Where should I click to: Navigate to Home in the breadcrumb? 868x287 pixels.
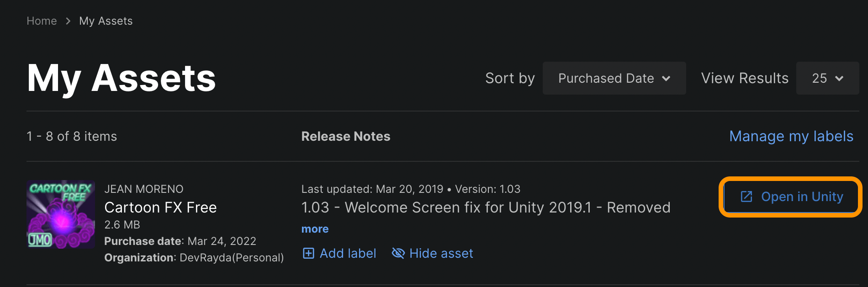42,21
